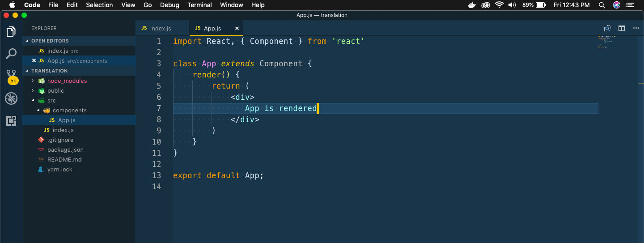Open the editor More Actions ellipsis
The height and width of the screenshot is (243, 644).
click(x=636, y=28)
